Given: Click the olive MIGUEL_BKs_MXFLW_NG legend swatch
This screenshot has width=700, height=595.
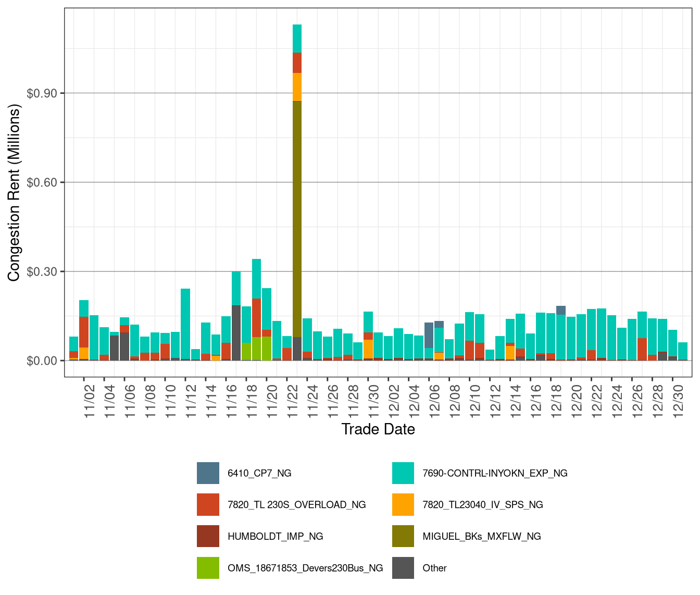Looking at the screenshot, I should [405, 536].
